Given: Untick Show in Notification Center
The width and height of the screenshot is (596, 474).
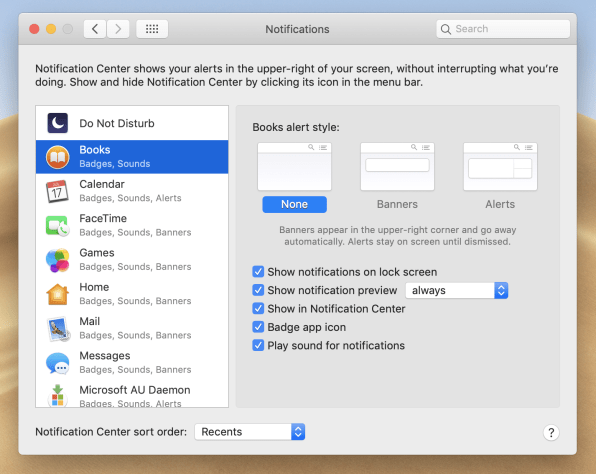Looking at the screenshot, I should [258, 308].
